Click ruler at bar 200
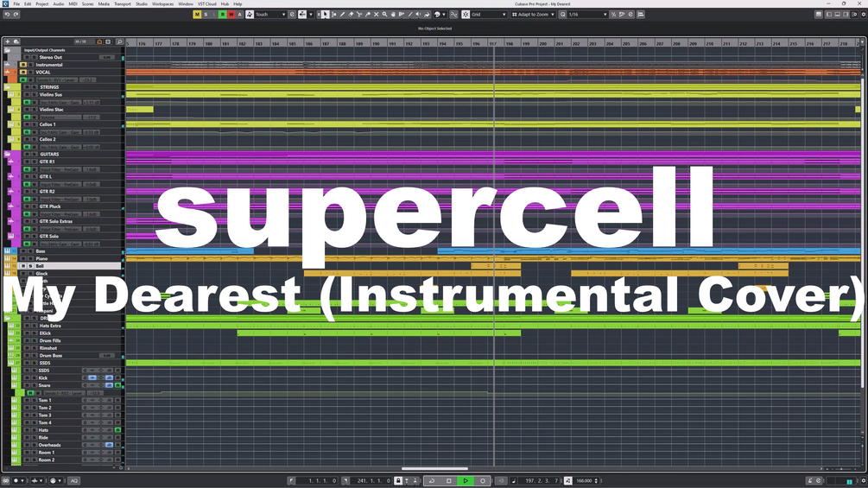868x488 pixels. [x=542, y=43]
